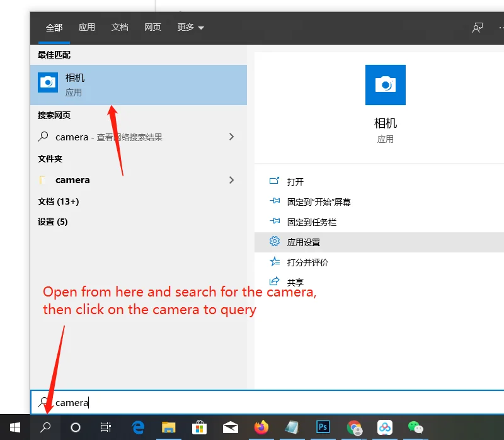Click the taskbar search magnifier icon
504x440 pixels.
[45, 427]
